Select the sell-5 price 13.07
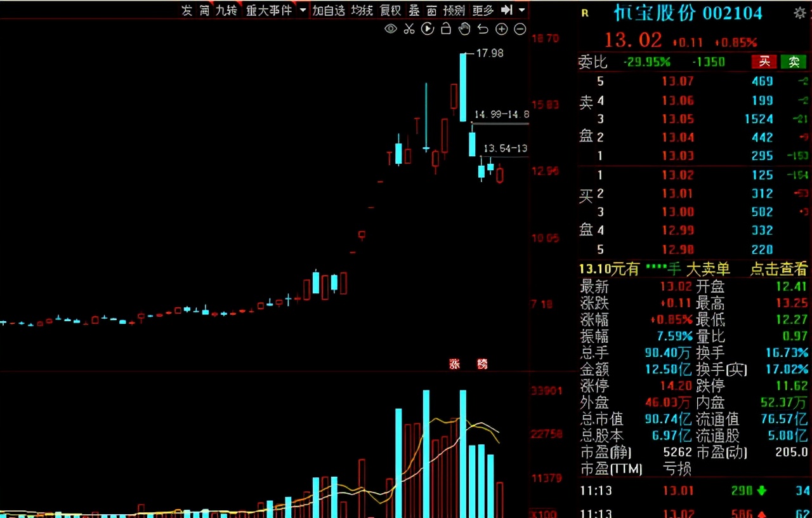This screenshot has width=812, height=518. [678, 81]
